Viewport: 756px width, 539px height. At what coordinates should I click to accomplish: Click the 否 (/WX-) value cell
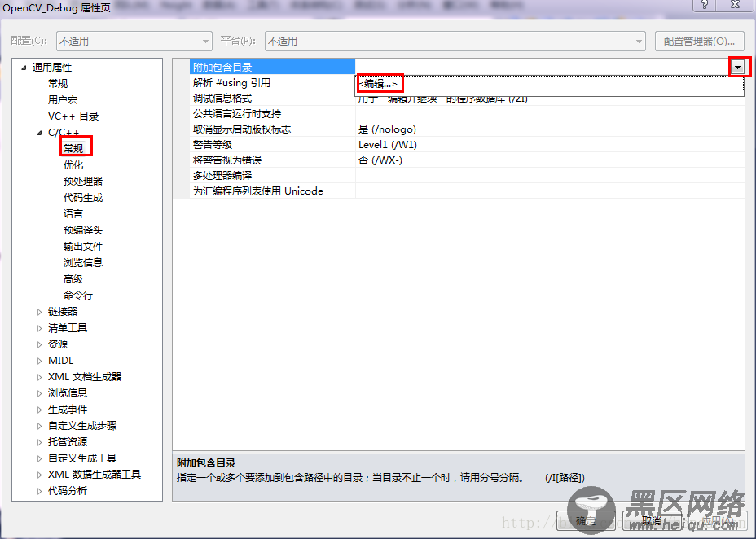pyautogui.click(x=550, y=160)
